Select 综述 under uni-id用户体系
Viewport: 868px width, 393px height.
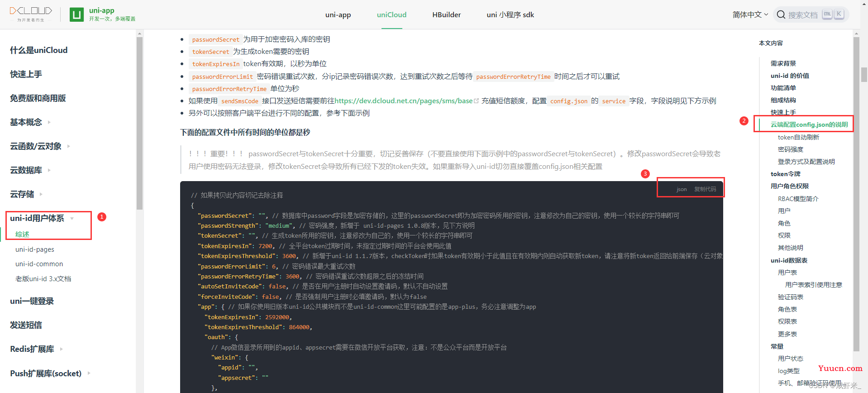22,234
